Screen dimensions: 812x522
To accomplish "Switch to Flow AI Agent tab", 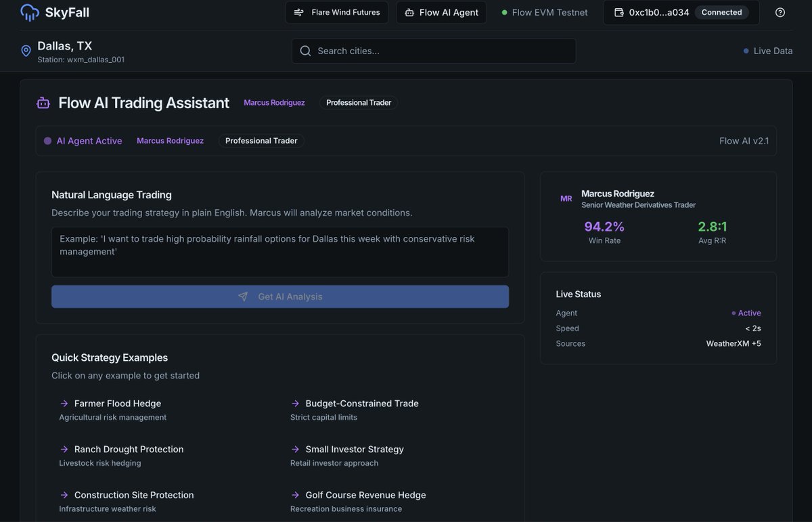I will (x=441, y=12).
